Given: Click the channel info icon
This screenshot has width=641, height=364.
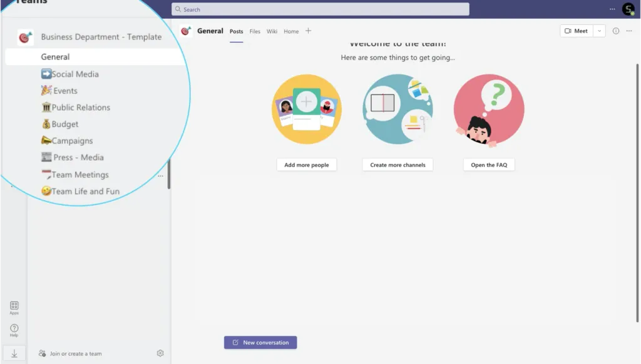Looking at the screenshot, I should pos(616,31).
